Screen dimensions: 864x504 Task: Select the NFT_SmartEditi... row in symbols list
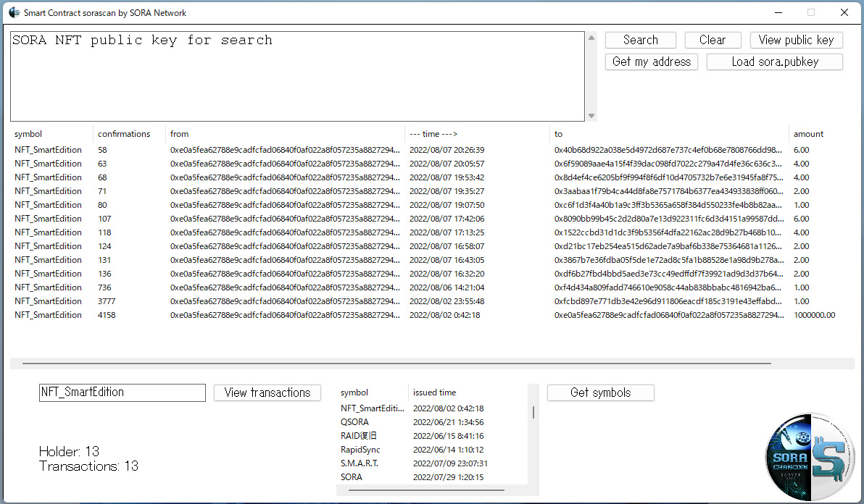tap(432, 408)
